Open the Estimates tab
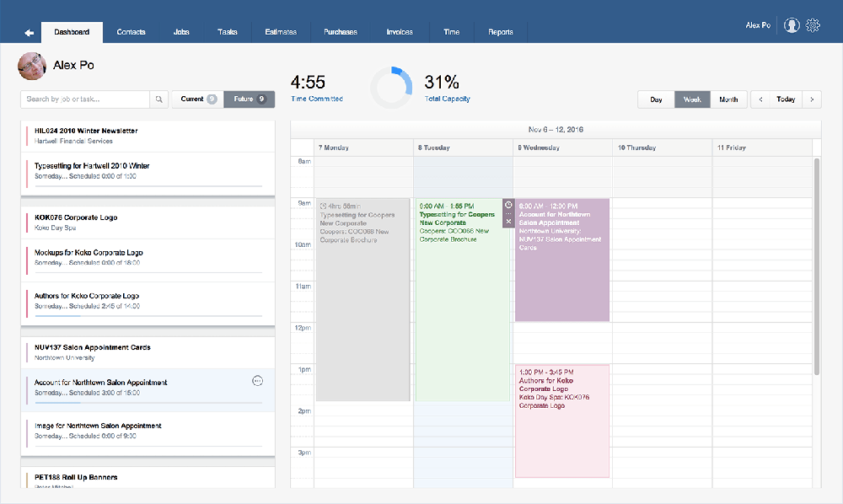The image size is (843, 504). tap(281, 32)
